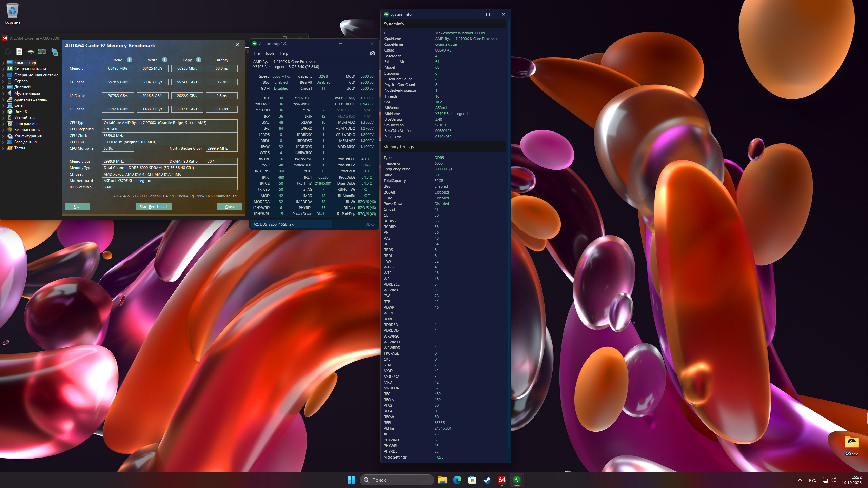
Task: Select the DirectX tree item
Action: click(x=20, y=111)
